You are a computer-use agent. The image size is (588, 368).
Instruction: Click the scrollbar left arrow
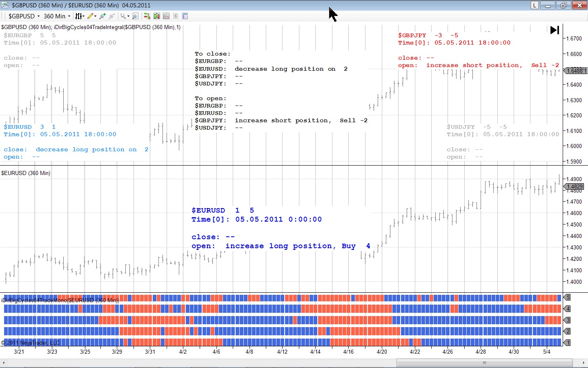[4, 363]
